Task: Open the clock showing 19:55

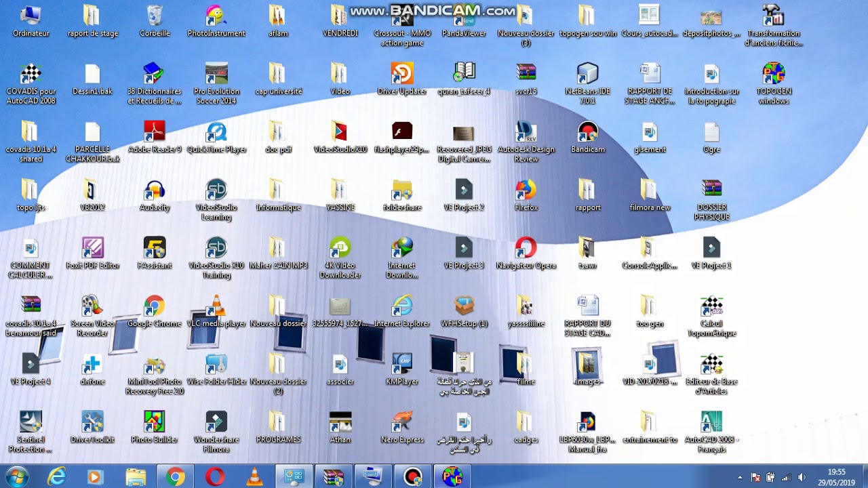Action: coord(837,477)
